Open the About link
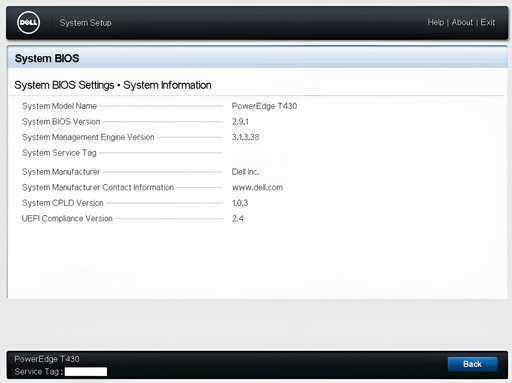This screenshot has width=512, height=383. (x=462, y=22)
